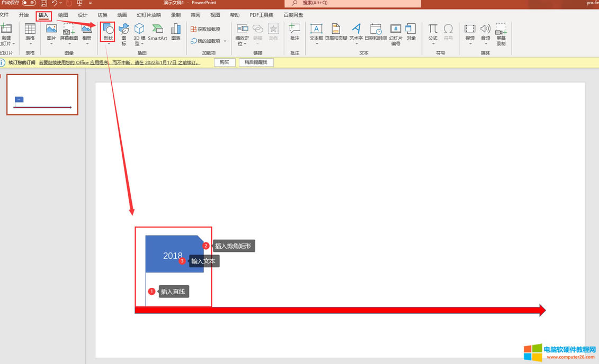The width and height of the screenshot is (599, 364).
Task: Click the Save icon in title bar
Action: (x=44, y=3)
